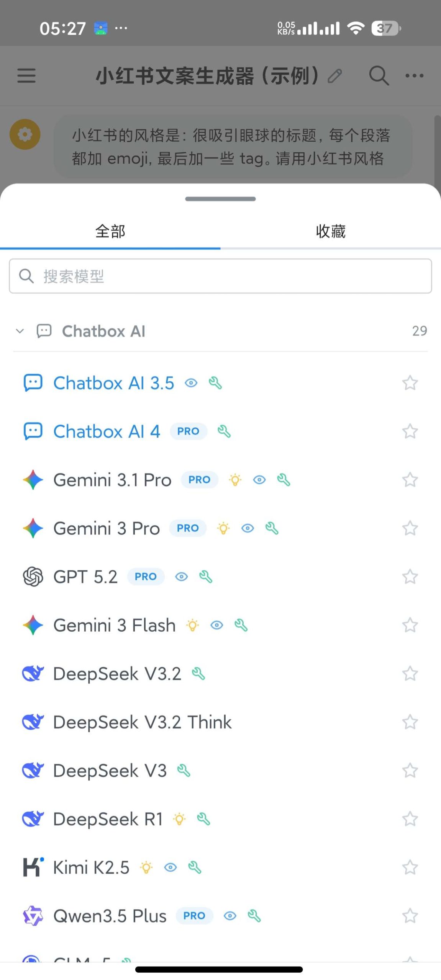This screenshot has height=980, width=441.
Task: Open the three-dot options menu
Action: tap(414, 75)
